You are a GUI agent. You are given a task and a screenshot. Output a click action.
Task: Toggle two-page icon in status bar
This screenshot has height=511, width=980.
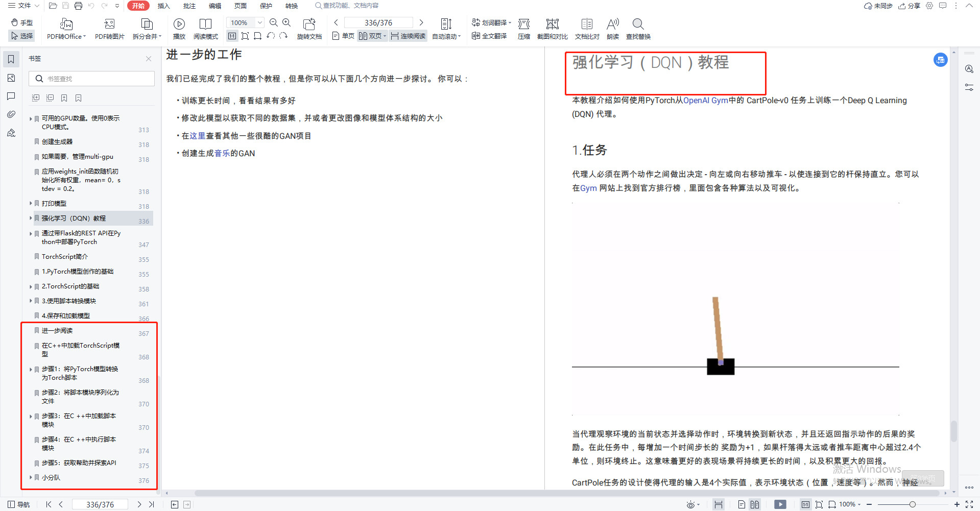click(755, 504)
